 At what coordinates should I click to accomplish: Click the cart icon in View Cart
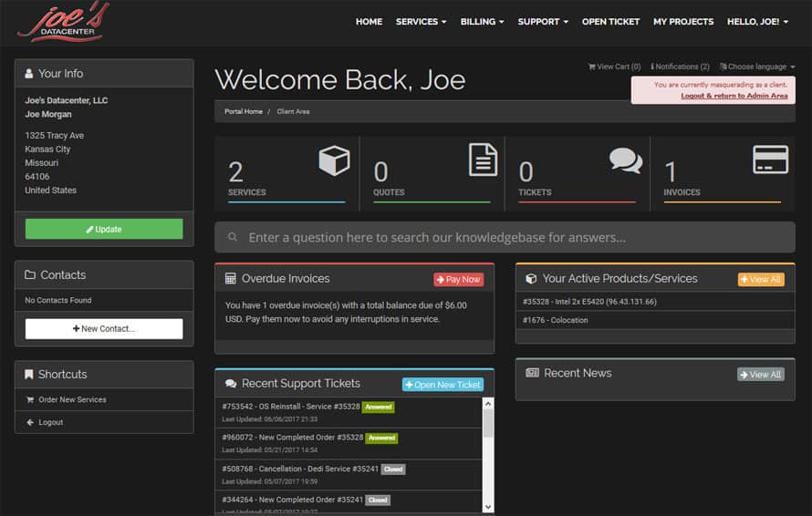coord(591,67)
